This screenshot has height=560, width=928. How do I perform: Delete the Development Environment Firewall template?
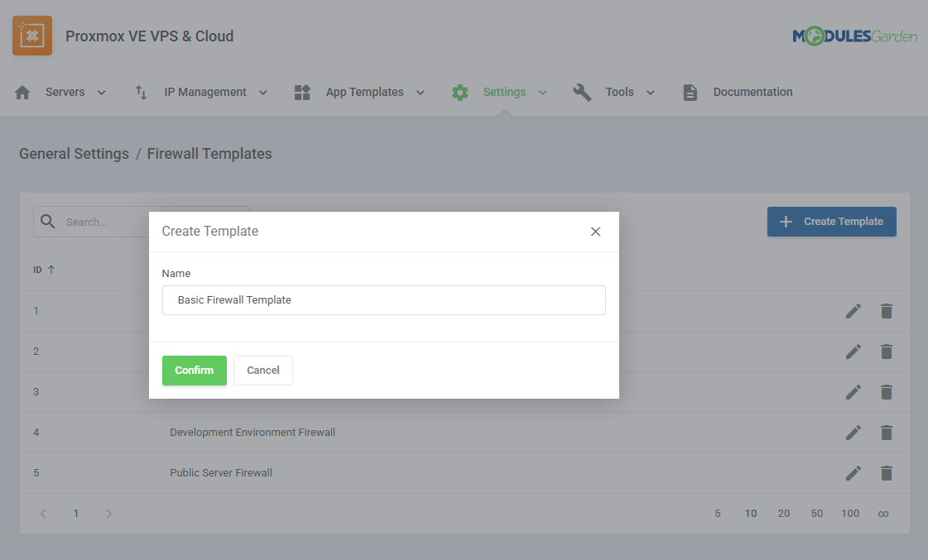coord(886,433)
